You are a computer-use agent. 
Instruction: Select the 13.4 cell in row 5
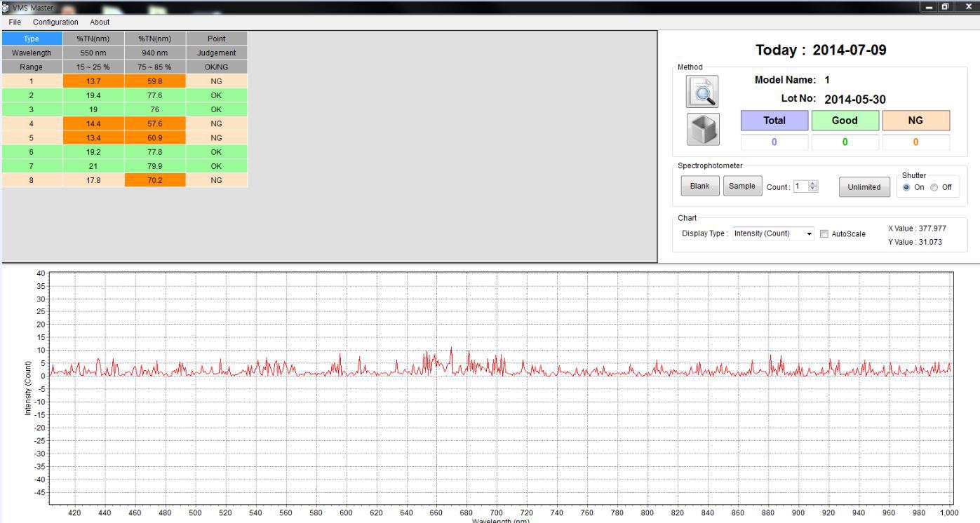pyautogui.click(x=93, y=137)
